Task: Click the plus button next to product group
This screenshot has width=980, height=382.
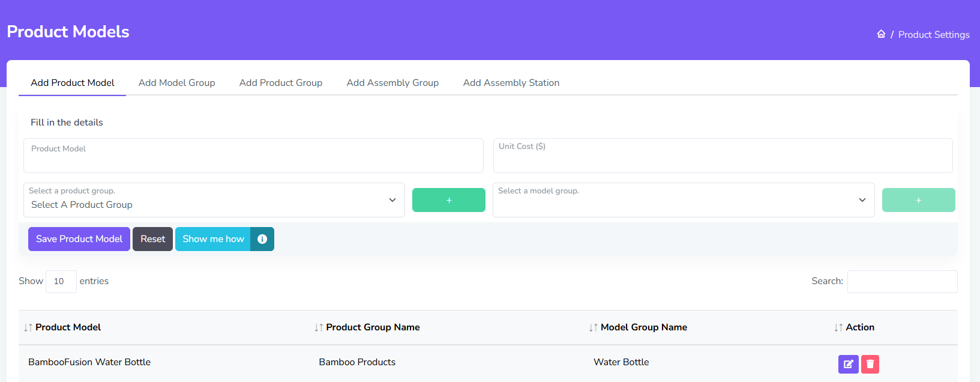Action: [x=448, y=200]
